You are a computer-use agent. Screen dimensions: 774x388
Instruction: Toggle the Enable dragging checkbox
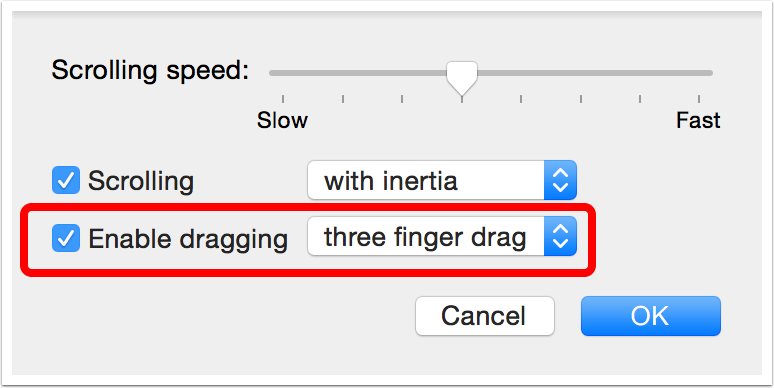click(x=66, y=238)
